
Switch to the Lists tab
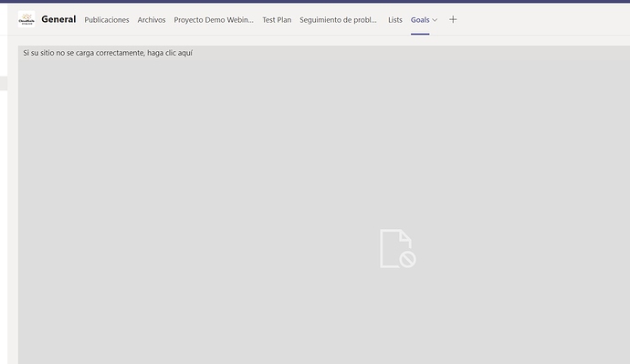pyautogui.click(x=395, y=20)
